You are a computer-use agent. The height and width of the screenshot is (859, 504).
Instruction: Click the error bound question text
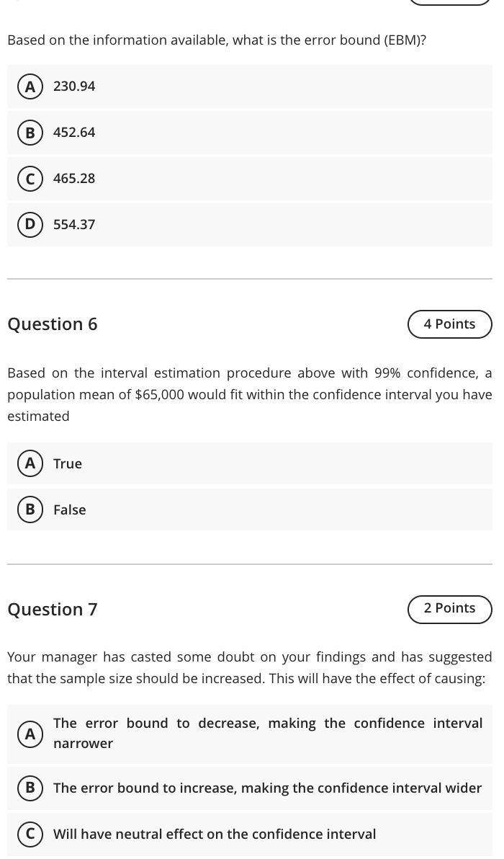coord(216,40)
